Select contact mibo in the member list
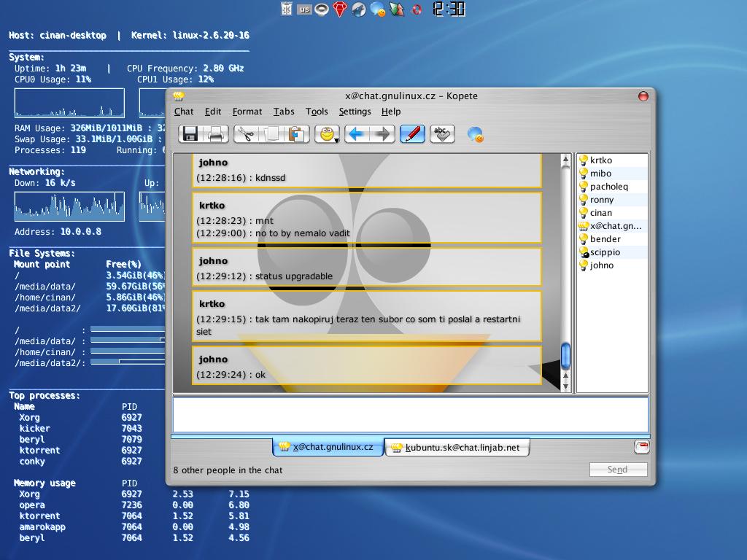Image resolution: width=747 pixels, height=560 pixels. click(612, 174)
